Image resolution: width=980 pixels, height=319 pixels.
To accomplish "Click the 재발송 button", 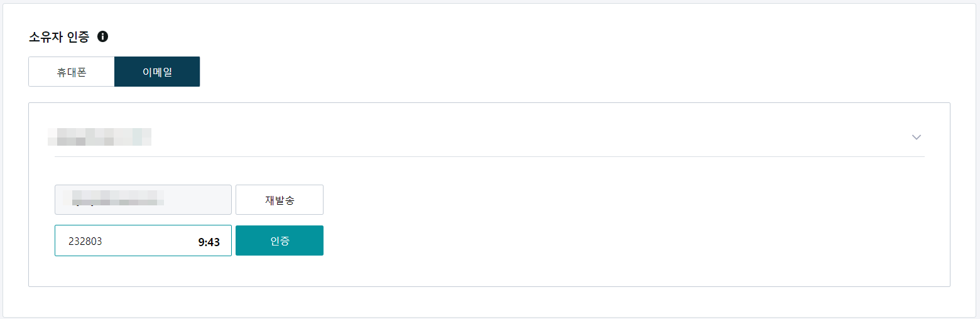I will [280, 200].
